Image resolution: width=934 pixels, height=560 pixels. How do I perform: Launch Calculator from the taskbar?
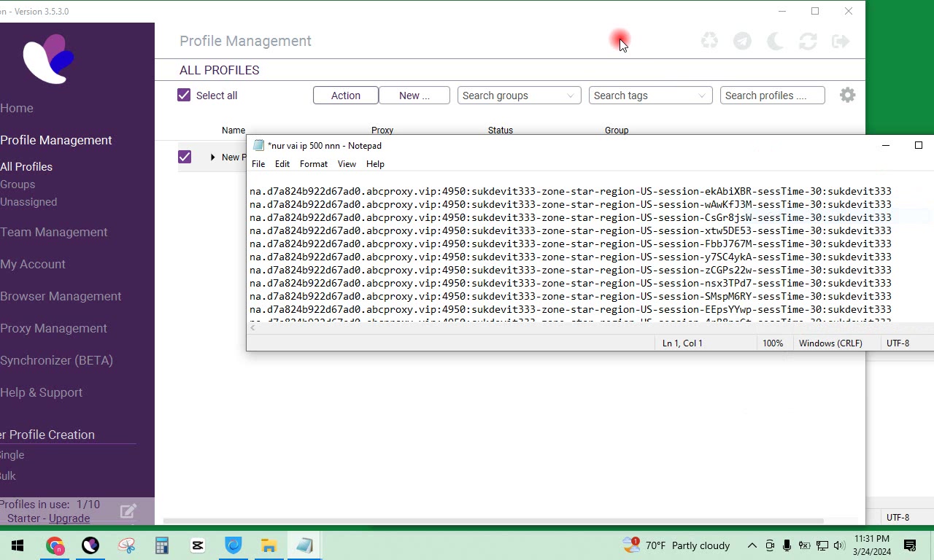(162, 545)
